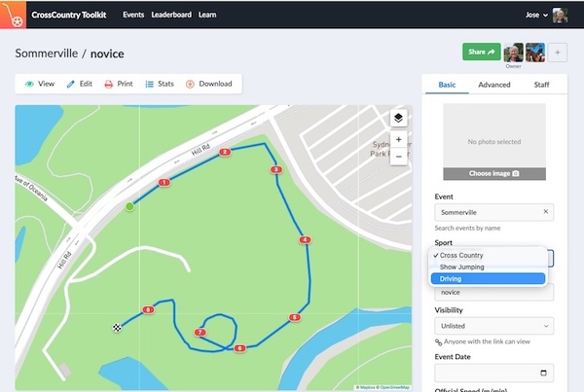Open the Staff tab
The height and width of the screenshot is (392, 584).
click(x=541, y=85)
